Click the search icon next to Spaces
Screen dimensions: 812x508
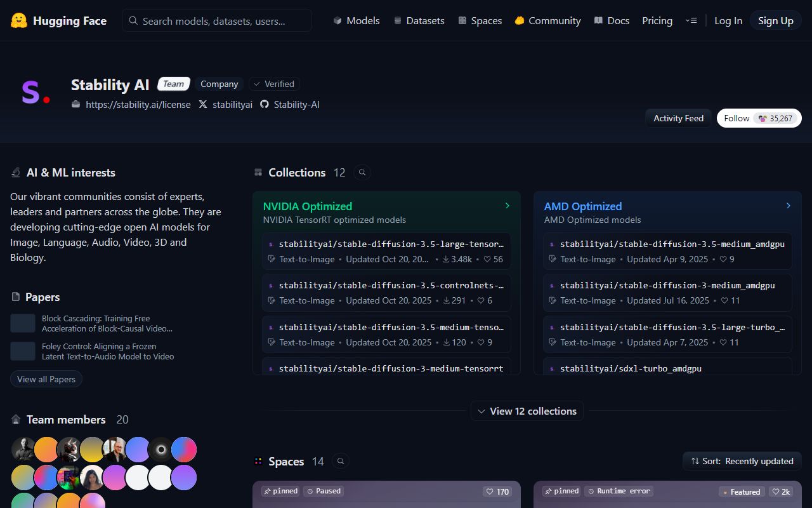(x=341, y=461)
